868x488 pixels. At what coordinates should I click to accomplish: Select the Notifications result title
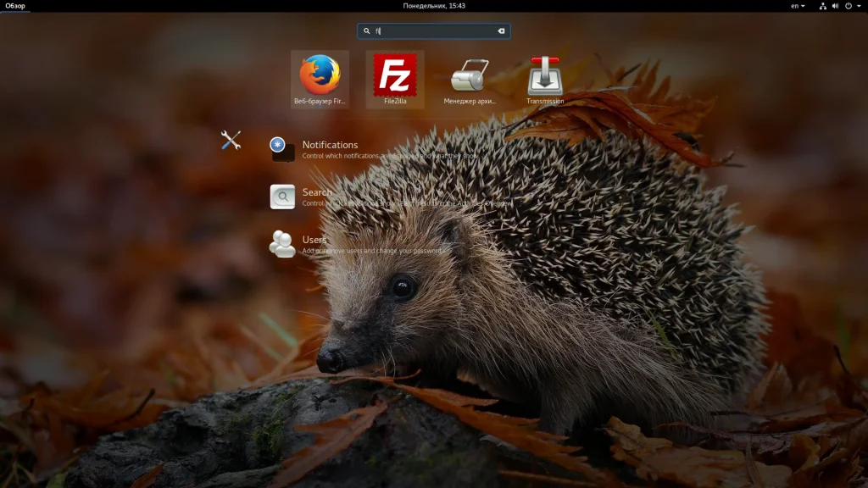330,144
